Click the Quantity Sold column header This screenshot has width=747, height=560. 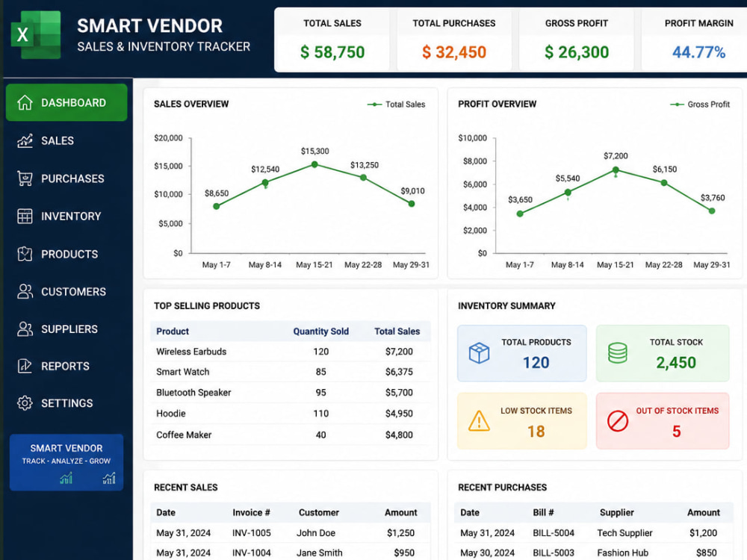[320, 332]
